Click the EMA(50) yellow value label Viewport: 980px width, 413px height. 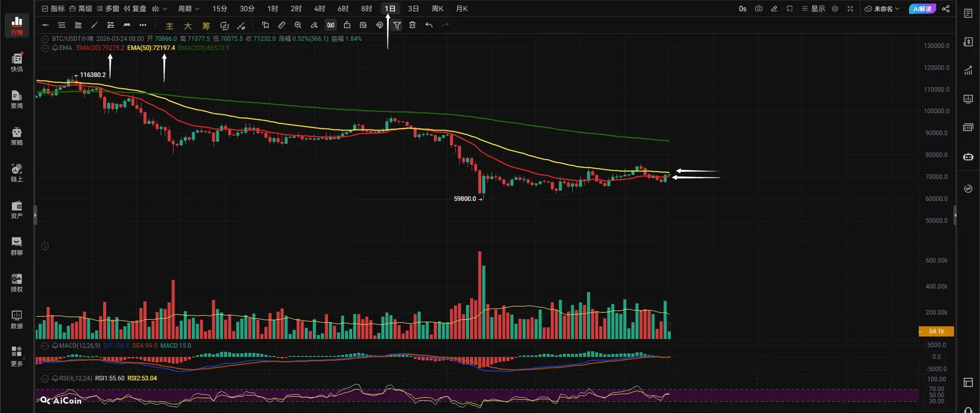tap(151, 48)
